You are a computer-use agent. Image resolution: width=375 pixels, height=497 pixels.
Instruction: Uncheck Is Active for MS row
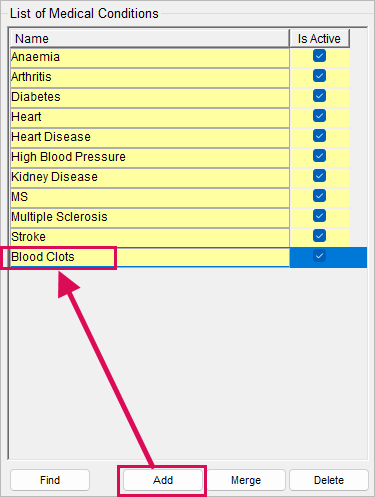point(319,196)
